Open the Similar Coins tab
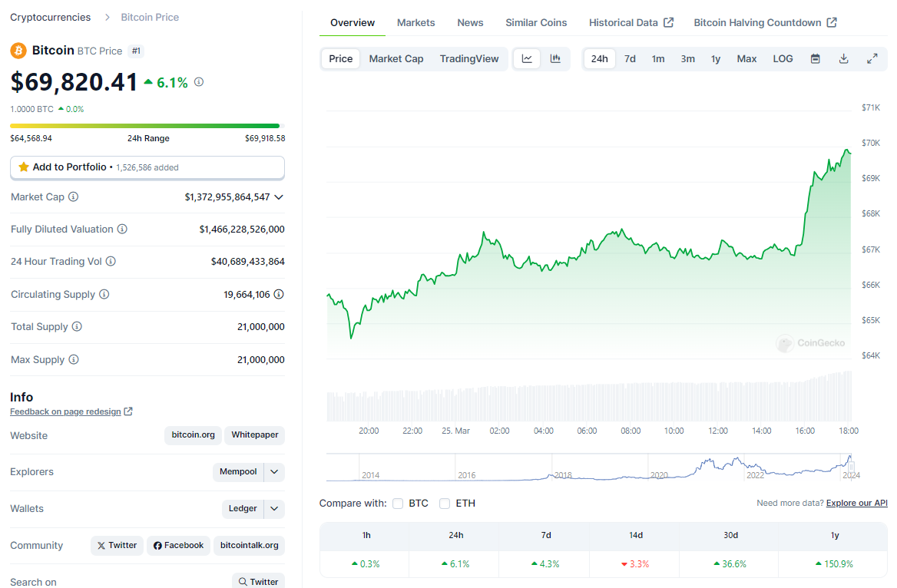The image size is (897, 588). (x=536, y=23)
